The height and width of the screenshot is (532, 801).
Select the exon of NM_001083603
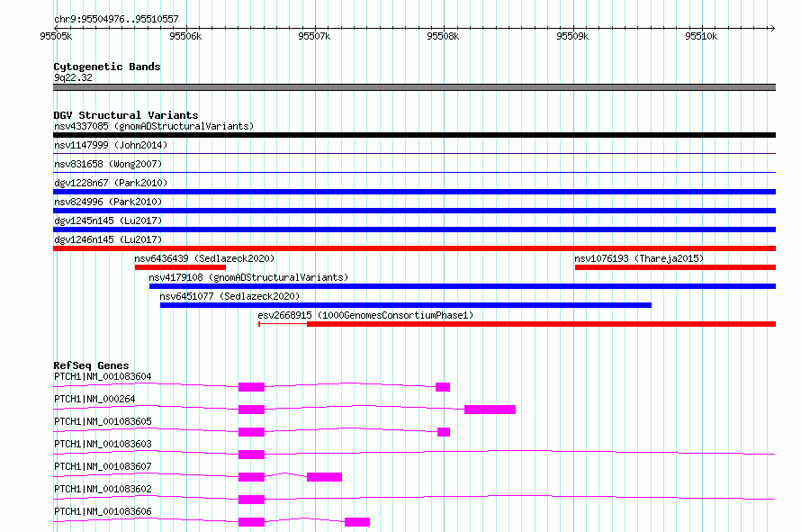[251, 455]
